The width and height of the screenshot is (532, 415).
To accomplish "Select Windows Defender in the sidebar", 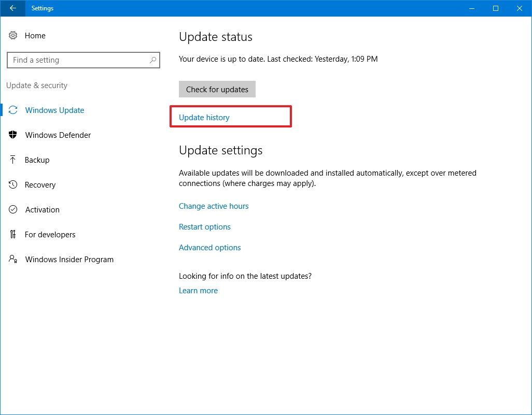I will (58, 135).
